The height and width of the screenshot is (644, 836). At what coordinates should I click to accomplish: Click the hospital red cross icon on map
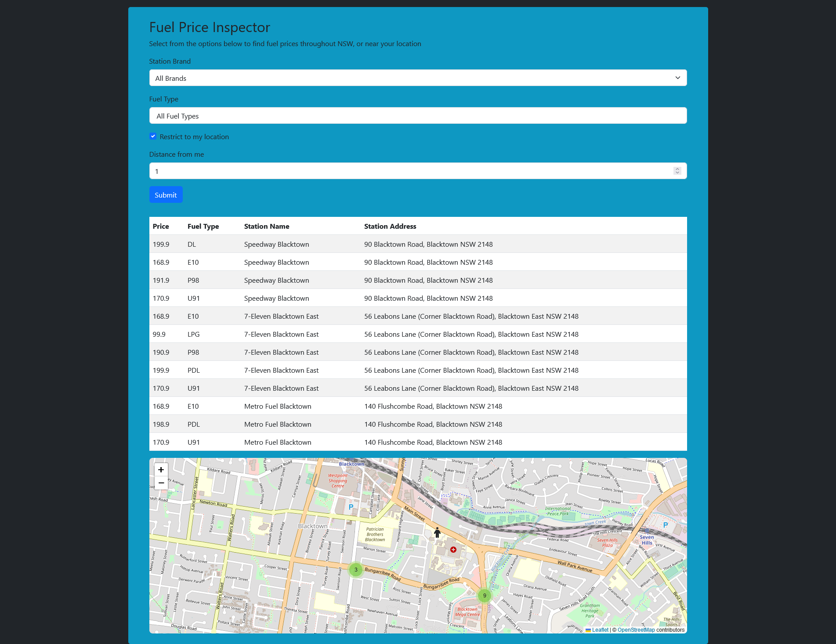[453, 550]
